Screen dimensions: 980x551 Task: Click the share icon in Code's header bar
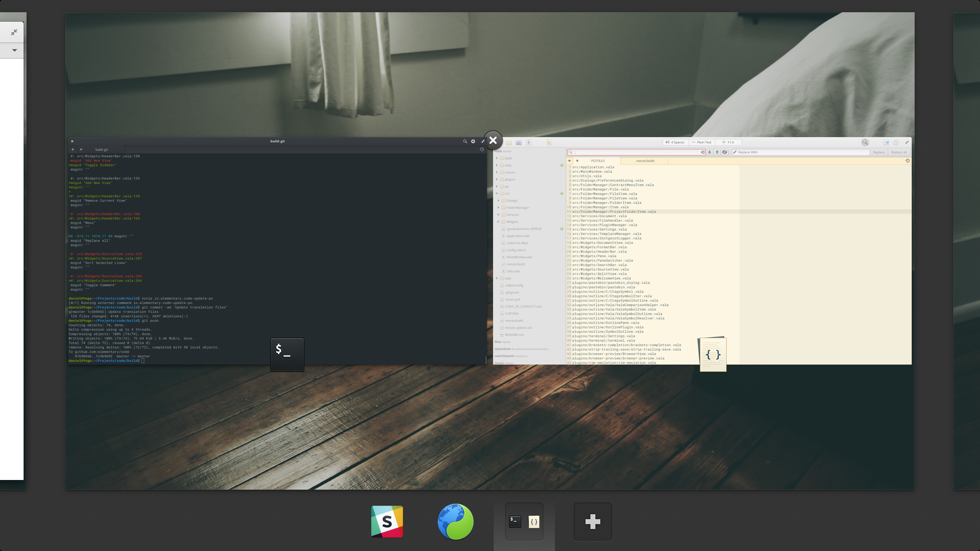887,142
